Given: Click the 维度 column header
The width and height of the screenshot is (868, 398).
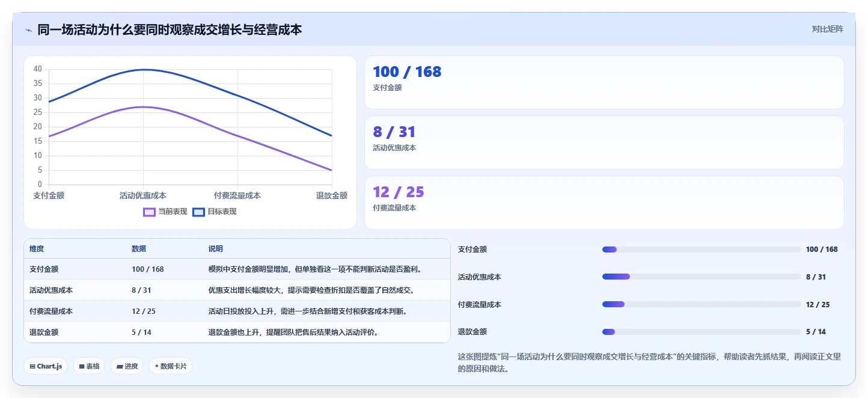Looking at the screenshot, I should tap(37, 249).
